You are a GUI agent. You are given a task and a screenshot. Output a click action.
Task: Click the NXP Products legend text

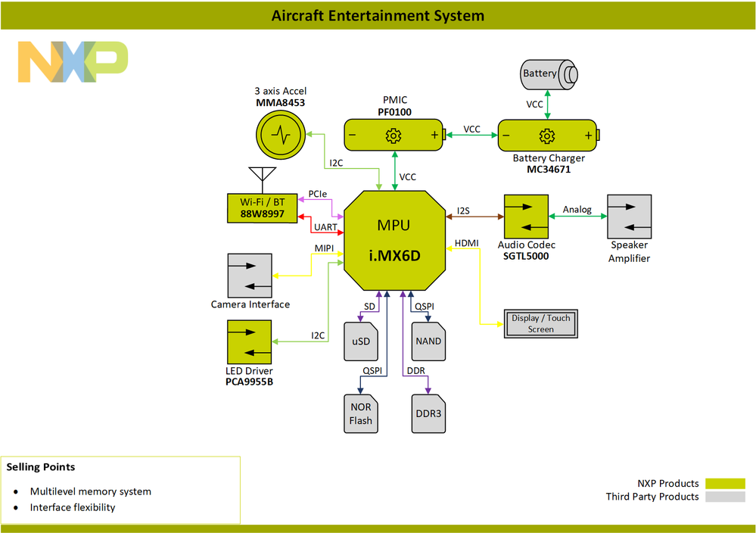(667, 483)
